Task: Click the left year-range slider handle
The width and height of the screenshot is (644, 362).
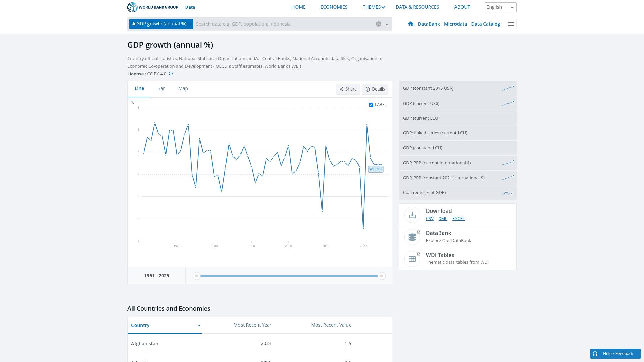Action: point(197,276)
